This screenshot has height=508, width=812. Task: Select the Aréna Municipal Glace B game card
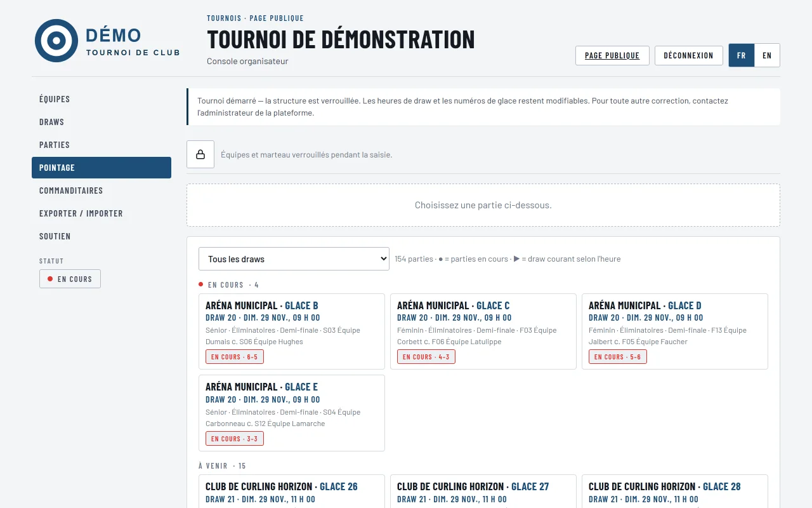292,331
